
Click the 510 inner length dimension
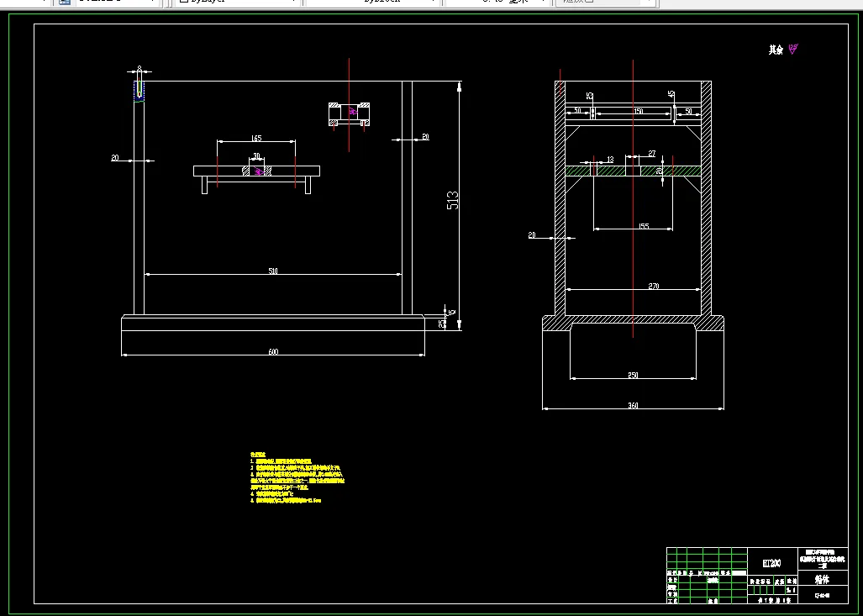pos(273,271)
